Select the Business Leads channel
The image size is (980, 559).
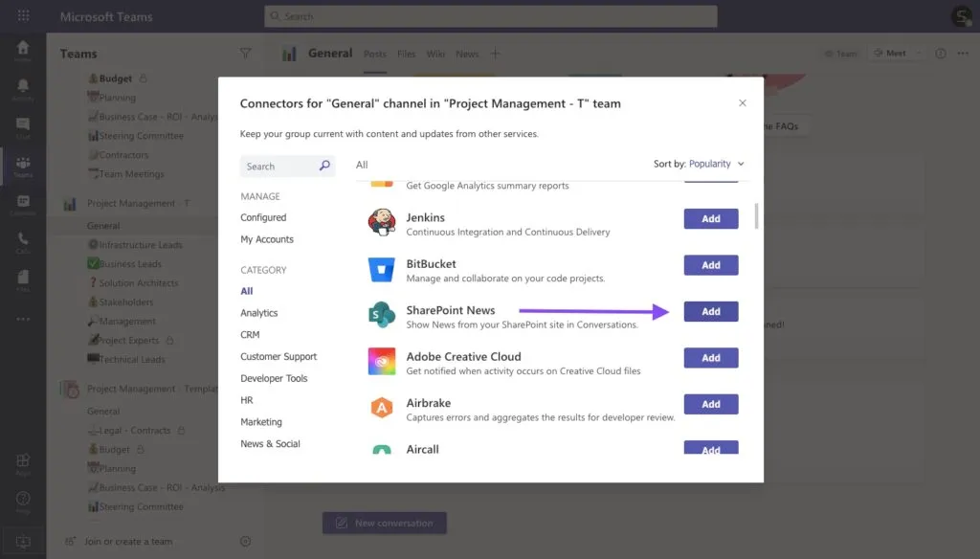point(124,264)
